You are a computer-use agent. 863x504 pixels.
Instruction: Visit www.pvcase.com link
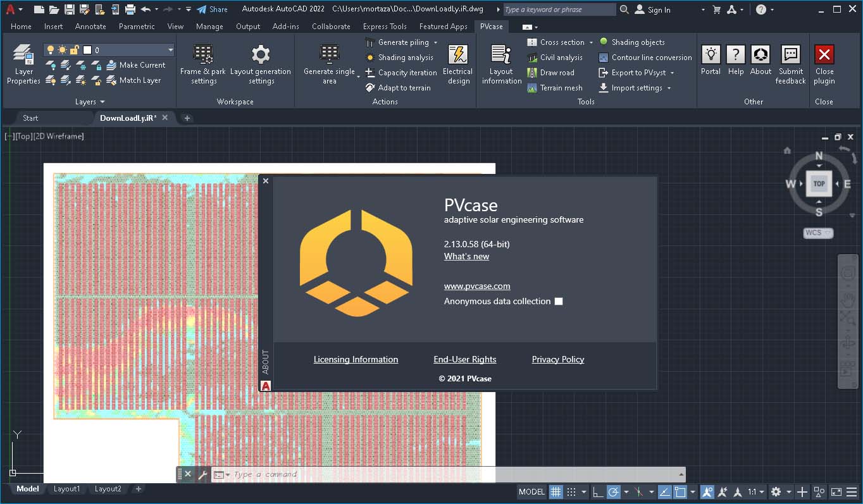pos(477,286)
